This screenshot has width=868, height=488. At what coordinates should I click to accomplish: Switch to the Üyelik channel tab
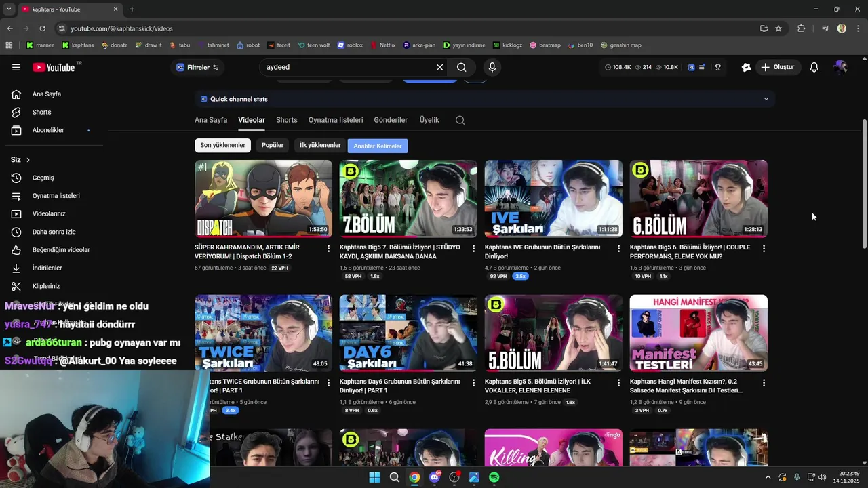(429, 120)
